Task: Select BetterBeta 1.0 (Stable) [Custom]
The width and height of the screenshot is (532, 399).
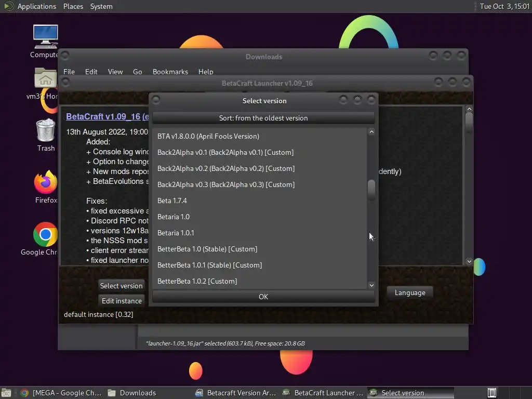Action: coord(260,249)
